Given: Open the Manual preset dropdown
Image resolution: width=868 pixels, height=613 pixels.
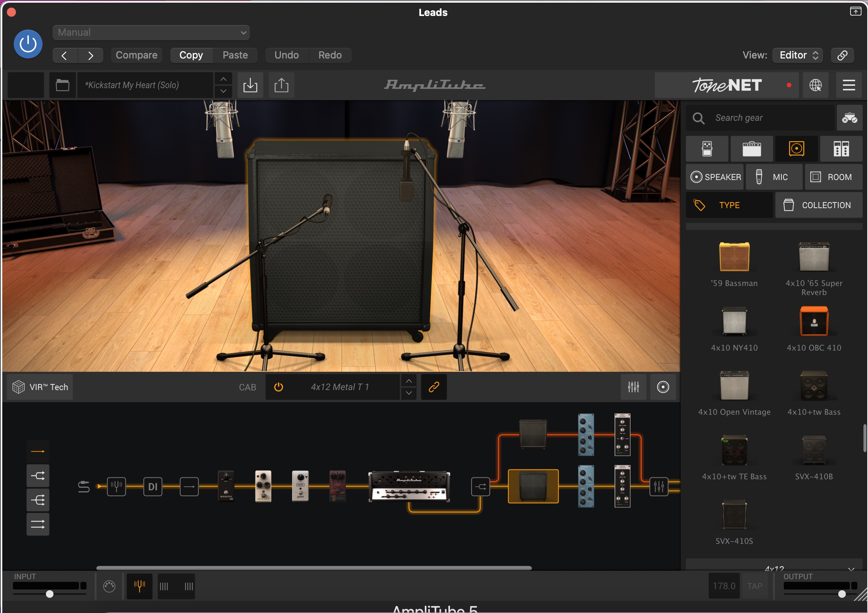Looking at the screenshot, I should pos(151,33).
